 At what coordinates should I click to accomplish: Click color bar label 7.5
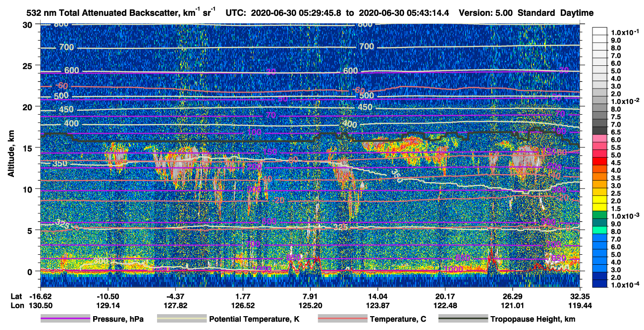click(617, 116)
